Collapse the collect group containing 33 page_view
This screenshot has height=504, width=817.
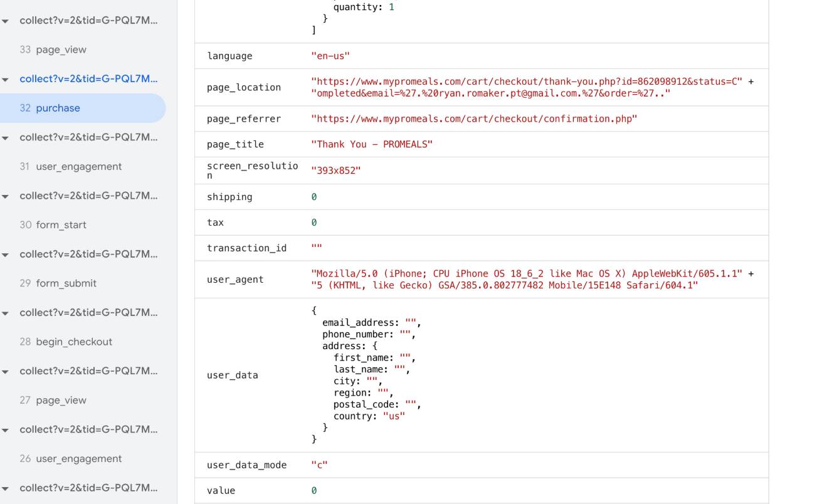[6, 21]
